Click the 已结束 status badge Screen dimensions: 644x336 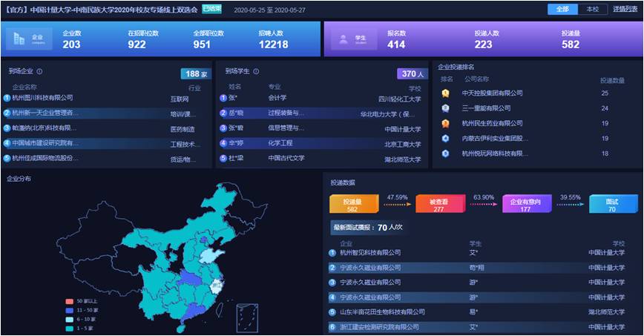click(x=212, y=10)
